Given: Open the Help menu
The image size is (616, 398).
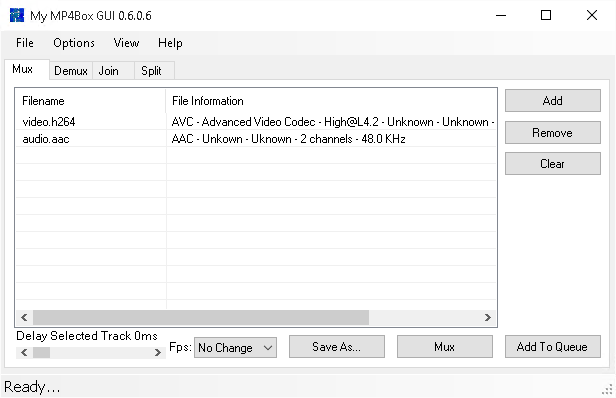Looking at the screenshot, I should (x=170, y=43).
